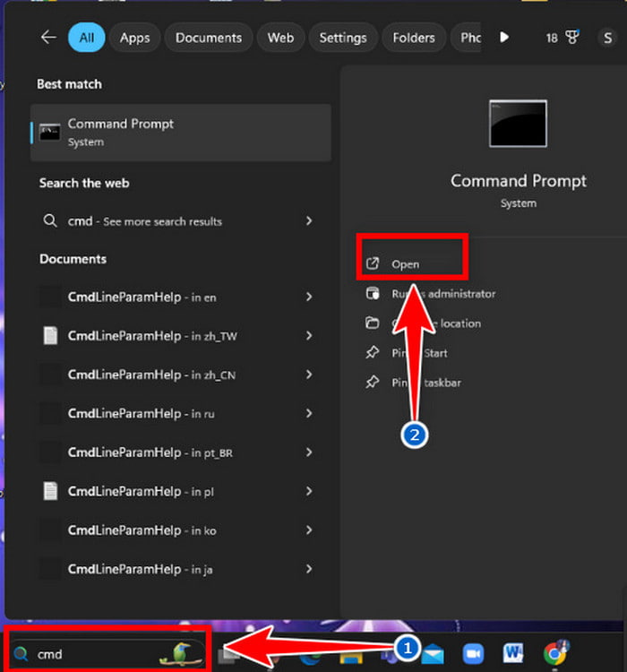Expand the CmdLineParamHelp in ko chevron
Screen dimensions: 627x672
309,530
